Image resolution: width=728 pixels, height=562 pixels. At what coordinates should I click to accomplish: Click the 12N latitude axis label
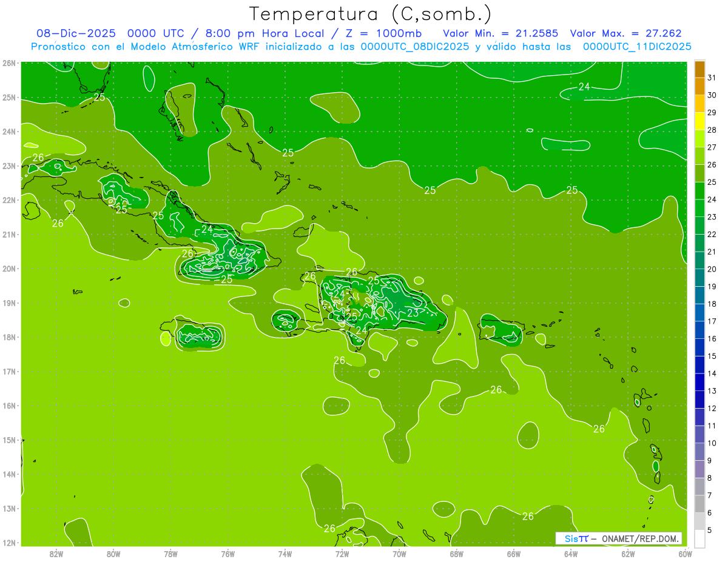point(8,543)
